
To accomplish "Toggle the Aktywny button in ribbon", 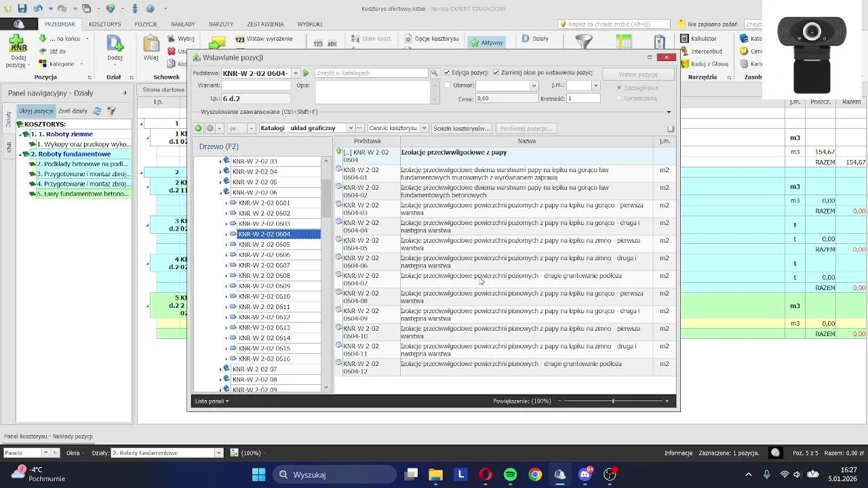I will (487, 42).
